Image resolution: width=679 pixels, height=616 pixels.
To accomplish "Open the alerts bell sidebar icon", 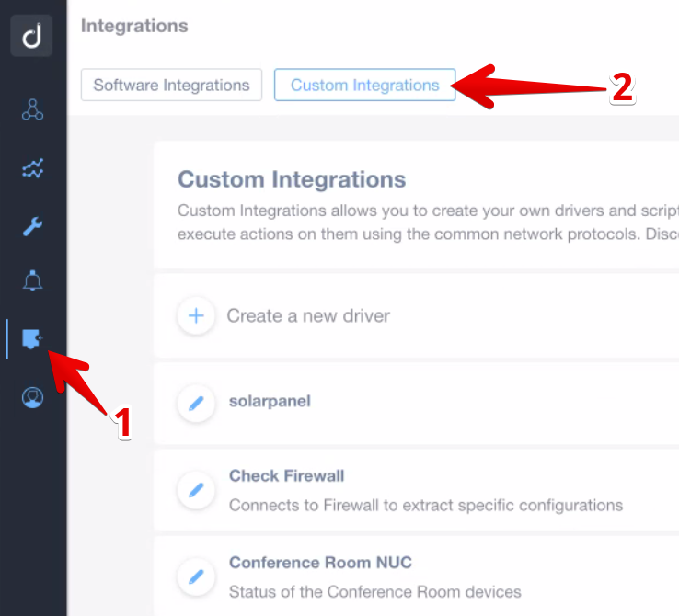I will (32, 280).
